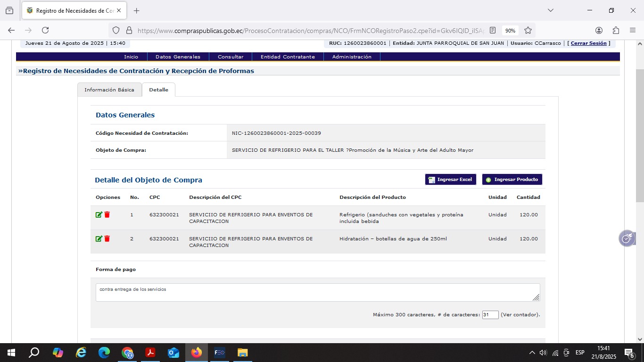This screenshot has width=644, height=362.
Task: Toggle reader view icon in address bar
Action: (x=493, y=30)
